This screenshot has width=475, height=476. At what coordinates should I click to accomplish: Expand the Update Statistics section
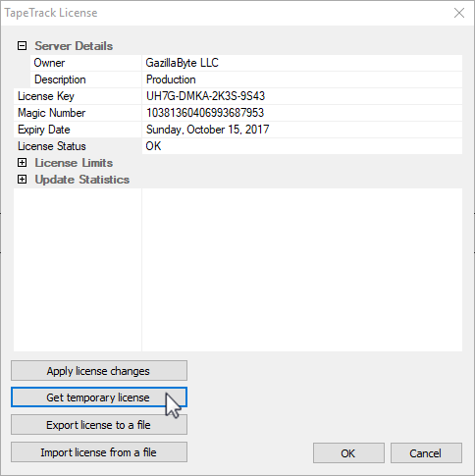(x=22, y=180)
